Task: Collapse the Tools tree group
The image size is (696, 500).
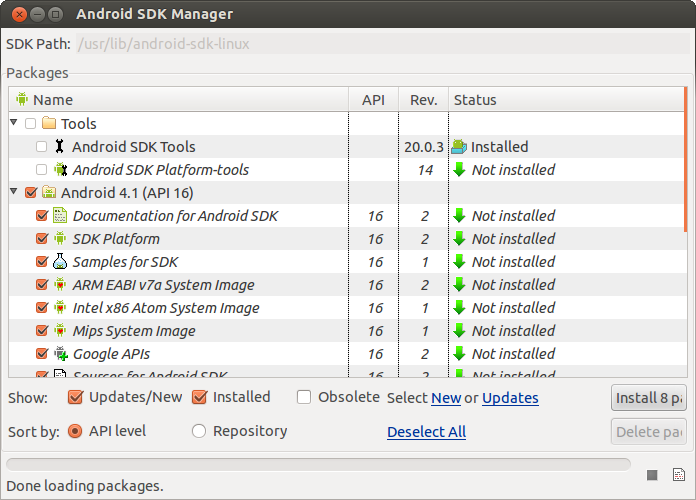Action: pos(14,122)
